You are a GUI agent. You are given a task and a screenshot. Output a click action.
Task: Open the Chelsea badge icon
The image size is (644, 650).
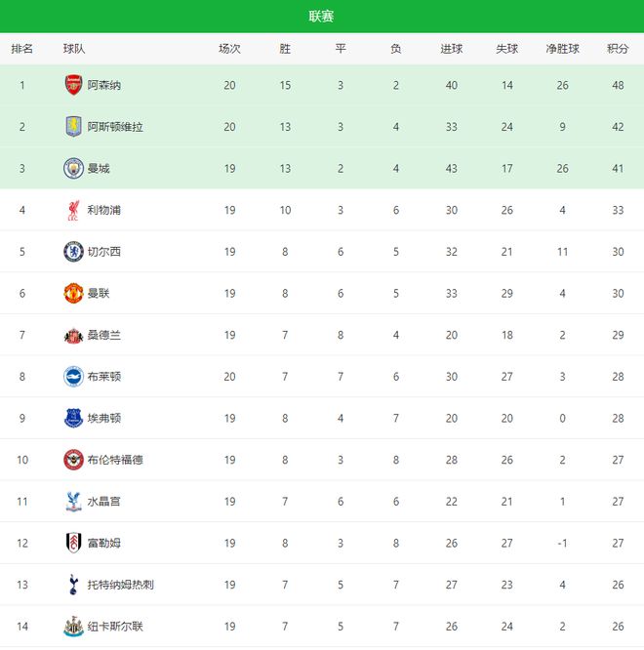pyautogui.click(x=74, y=252)
